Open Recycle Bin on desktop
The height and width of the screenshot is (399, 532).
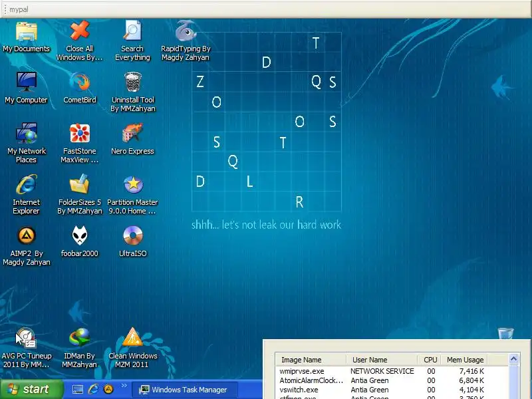(505, 333)
